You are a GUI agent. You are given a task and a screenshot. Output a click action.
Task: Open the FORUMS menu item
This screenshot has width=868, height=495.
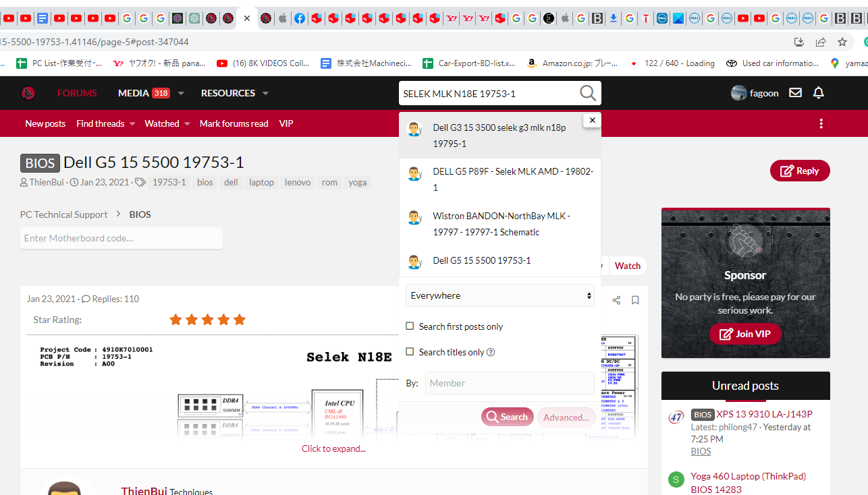(76, 92)
